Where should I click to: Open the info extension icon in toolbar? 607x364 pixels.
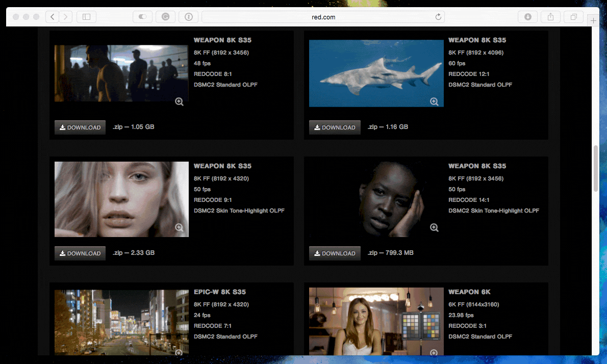tap(189, 17)
